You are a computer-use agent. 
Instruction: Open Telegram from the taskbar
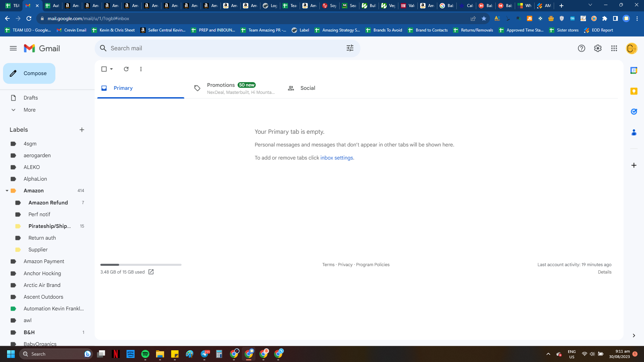[x=205, y=354]
